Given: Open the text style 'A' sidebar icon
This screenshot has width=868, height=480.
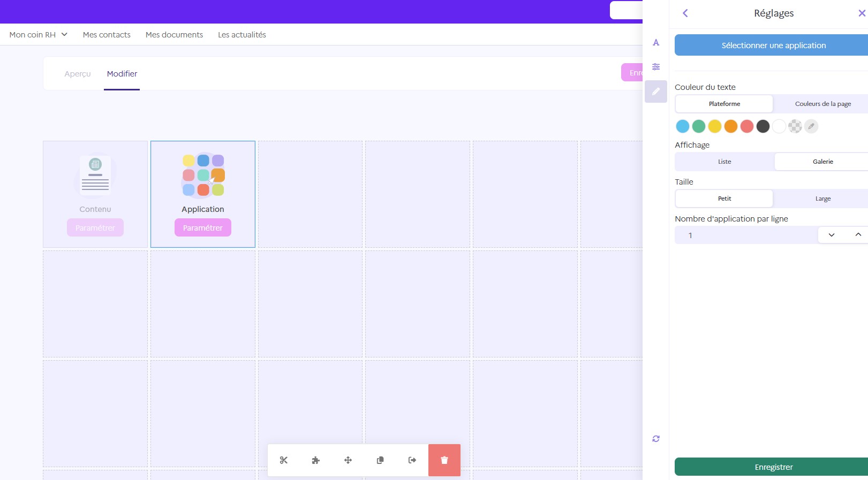Looking at the screenshot, I should [656, 43].
